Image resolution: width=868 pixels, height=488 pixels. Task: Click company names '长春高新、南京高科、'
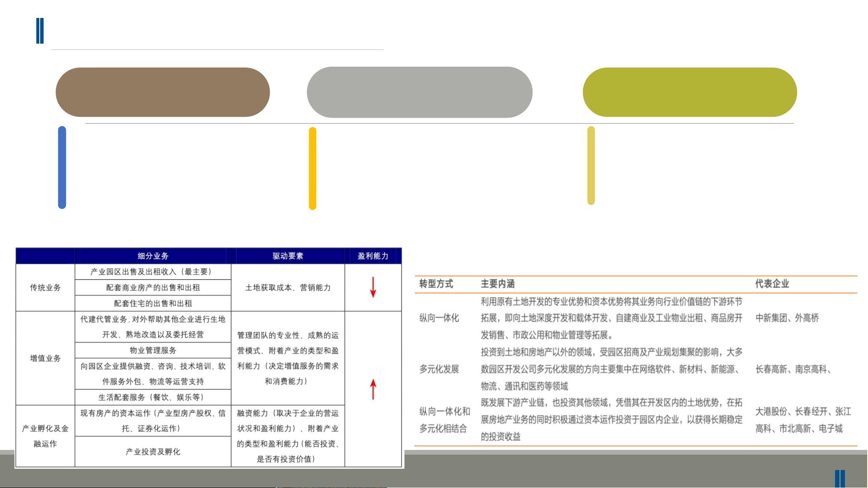(793, 369)
